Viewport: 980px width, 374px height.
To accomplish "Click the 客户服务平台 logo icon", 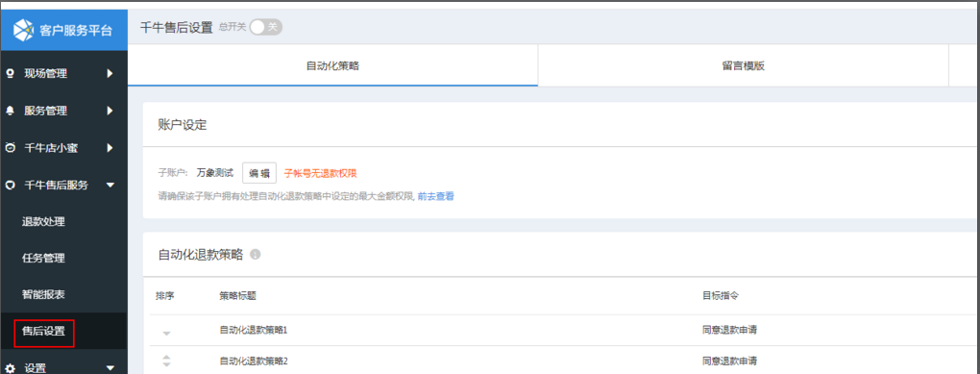I will pyautogui.click(x=23, y=30).
